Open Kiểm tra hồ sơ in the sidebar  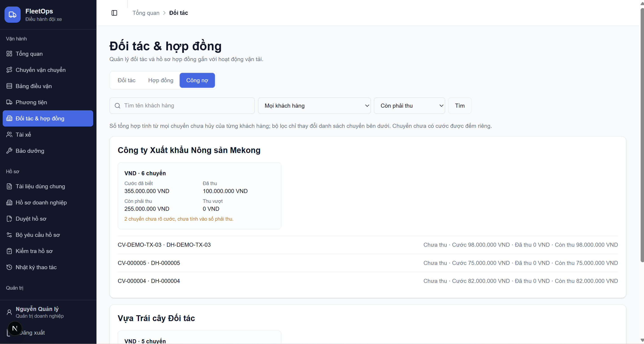(48, 251)
